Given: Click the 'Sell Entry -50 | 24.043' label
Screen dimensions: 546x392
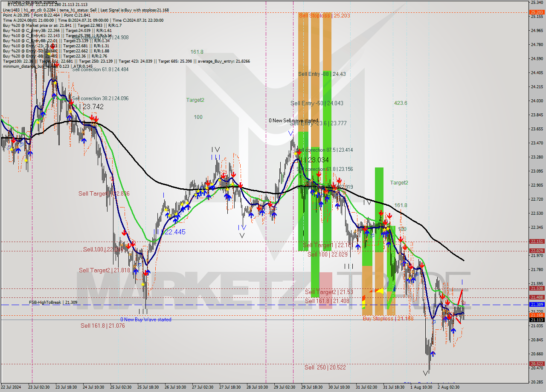Looking at the screenshot, I should point(317,103).
